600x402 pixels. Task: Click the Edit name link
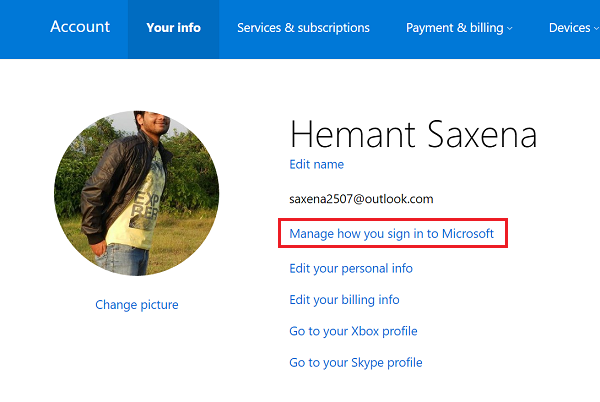316,164
